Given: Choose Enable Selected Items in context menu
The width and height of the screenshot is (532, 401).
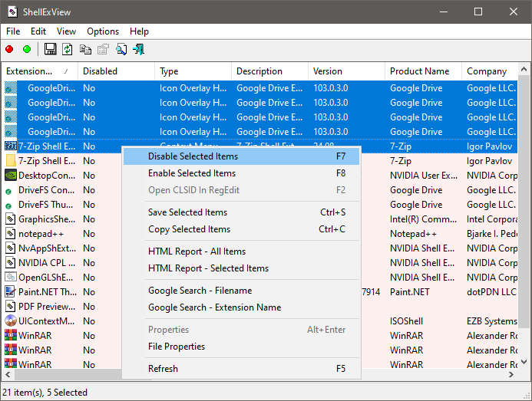Looking at the screenshot, I should 241,173.
